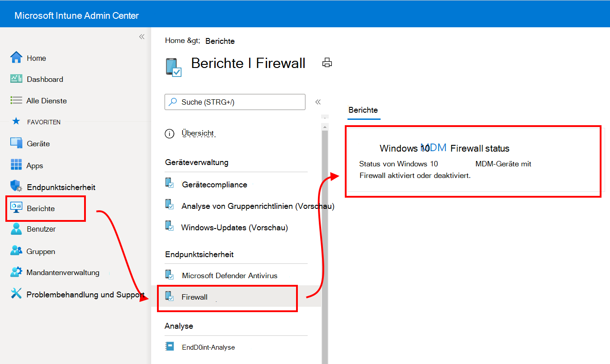Collapse the reports submenu pane chevron
This screenshot has width=610, height=364.
[318, 102]
